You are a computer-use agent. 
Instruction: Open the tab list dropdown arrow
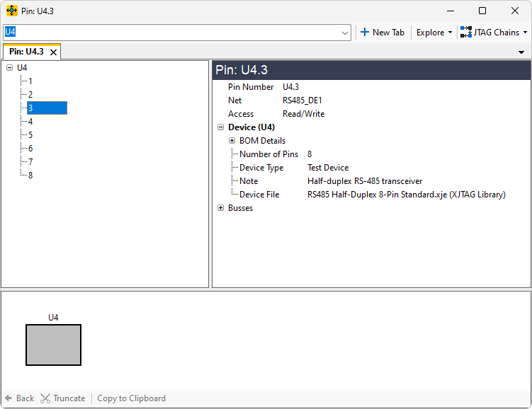click(x=521, y=52)
